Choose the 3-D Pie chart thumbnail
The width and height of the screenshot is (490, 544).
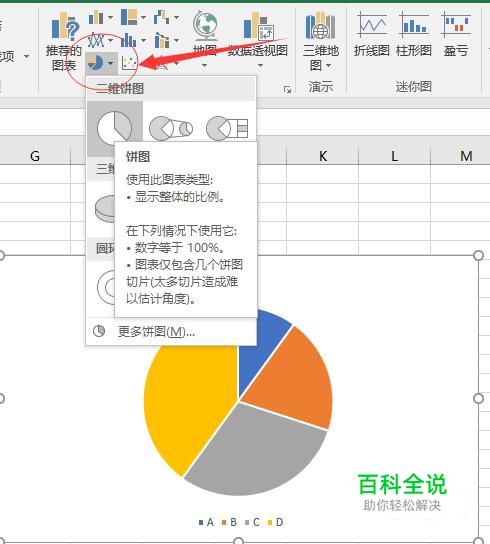105,208
